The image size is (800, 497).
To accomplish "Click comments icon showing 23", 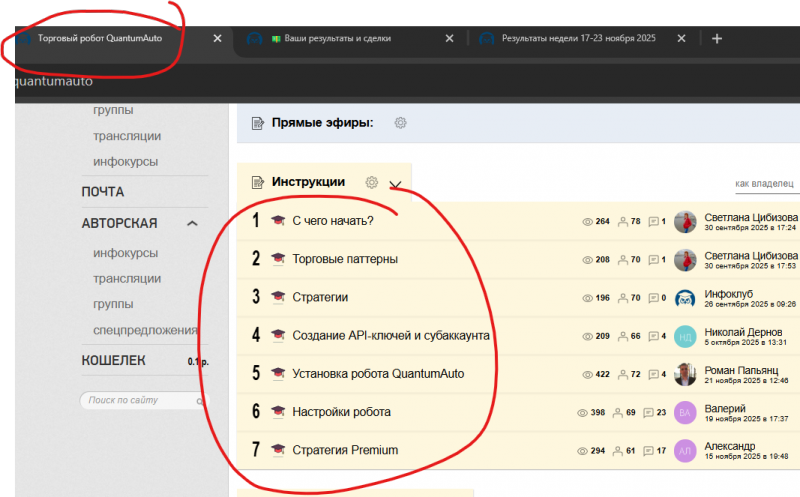I will pyautogui.click(x=648, y=412).
